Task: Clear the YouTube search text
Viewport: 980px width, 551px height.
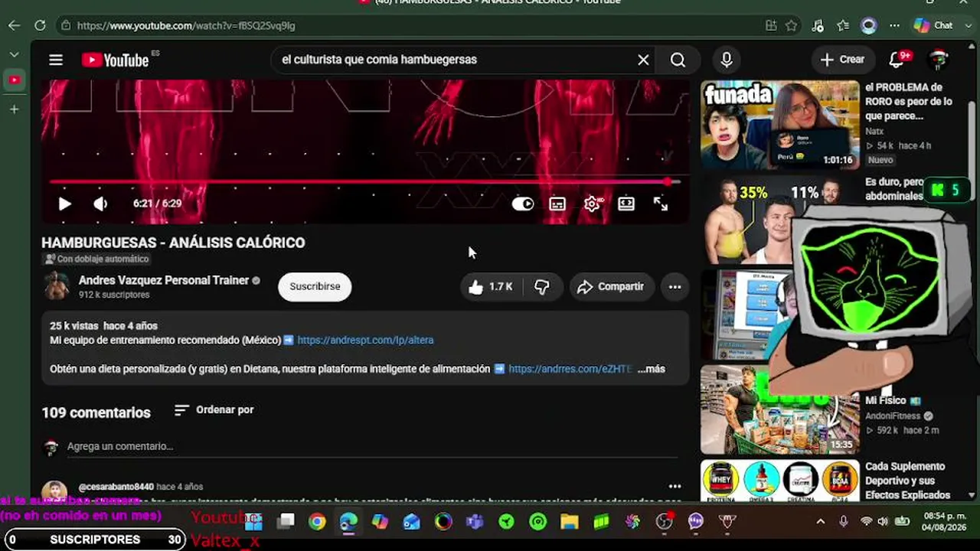Action: click(x=643, y=60)
